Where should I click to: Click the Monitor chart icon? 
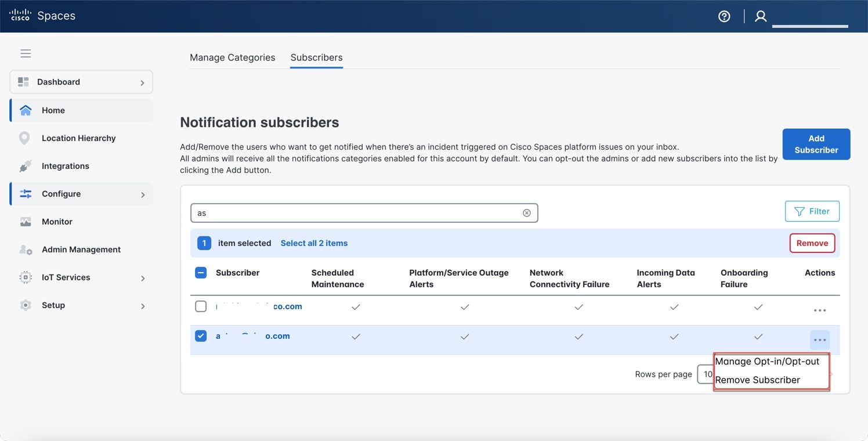[26, 222]
